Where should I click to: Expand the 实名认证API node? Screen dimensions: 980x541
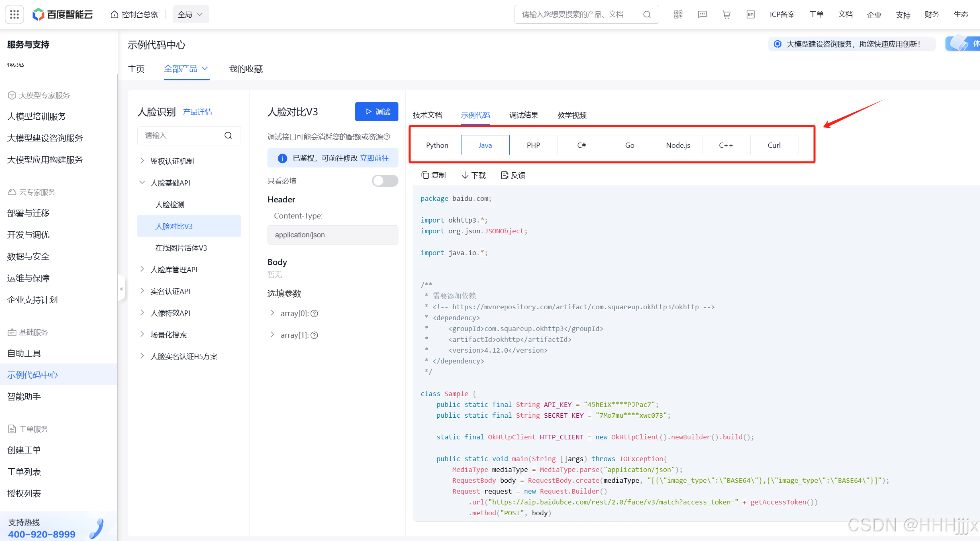coord(142,291)
